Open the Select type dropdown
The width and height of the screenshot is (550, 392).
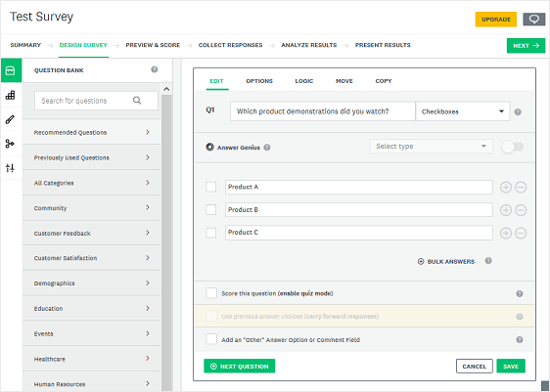(431, 146)
